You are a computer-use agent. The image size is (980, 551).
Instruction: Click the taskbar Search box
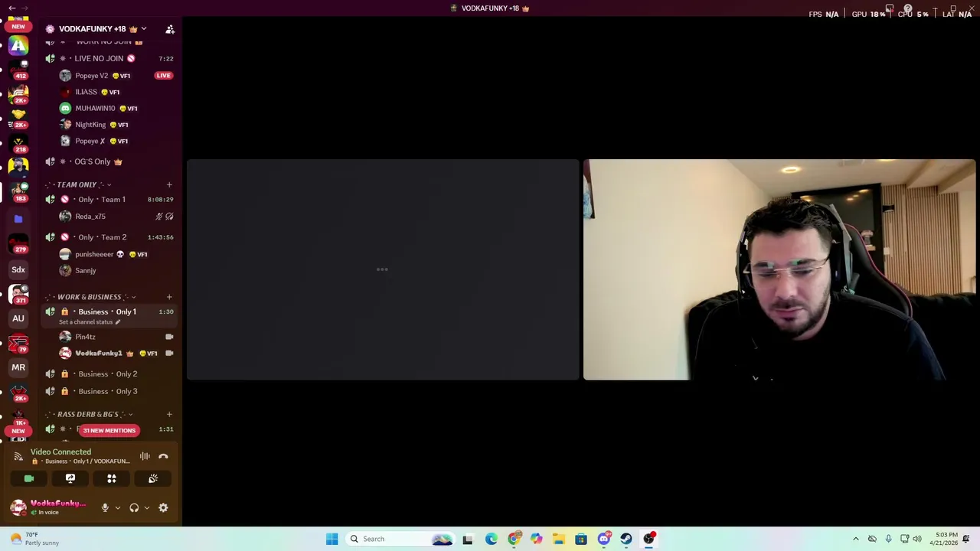tap(400, 539)
